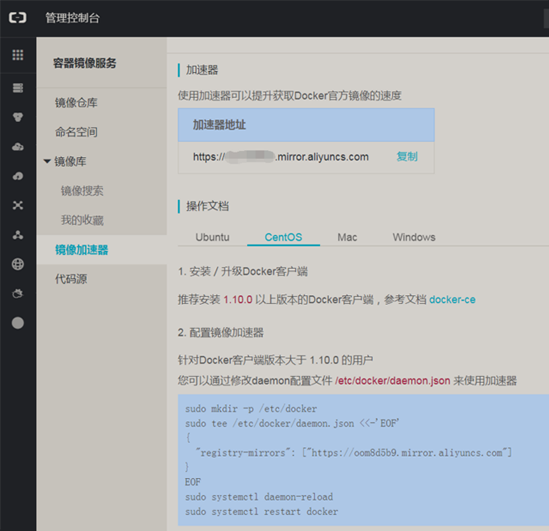Click the 'sudo mkdir -p /etc/docker' line
Viewport: 549px width, 531px height.
(x=251, y=408)
